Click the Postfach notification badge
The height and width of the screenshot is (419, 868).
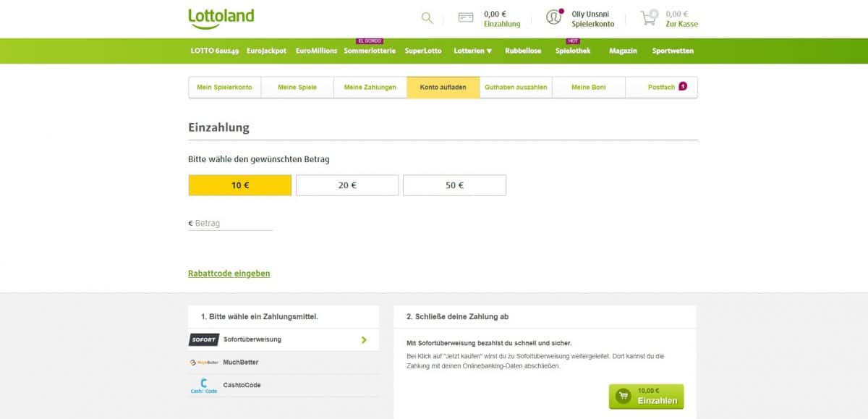(683, 87)
